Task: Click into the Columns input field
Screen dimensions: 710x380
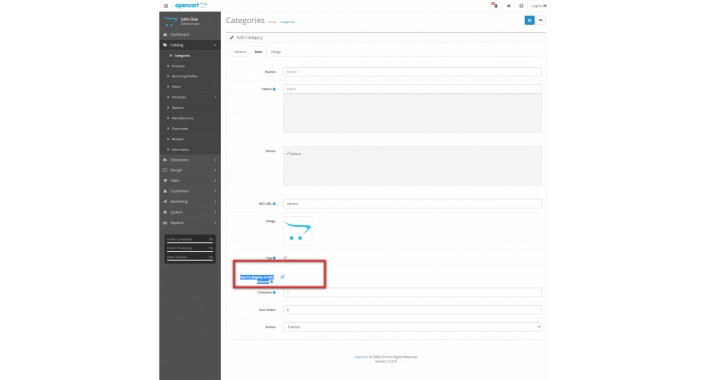Action: (412, 293)
